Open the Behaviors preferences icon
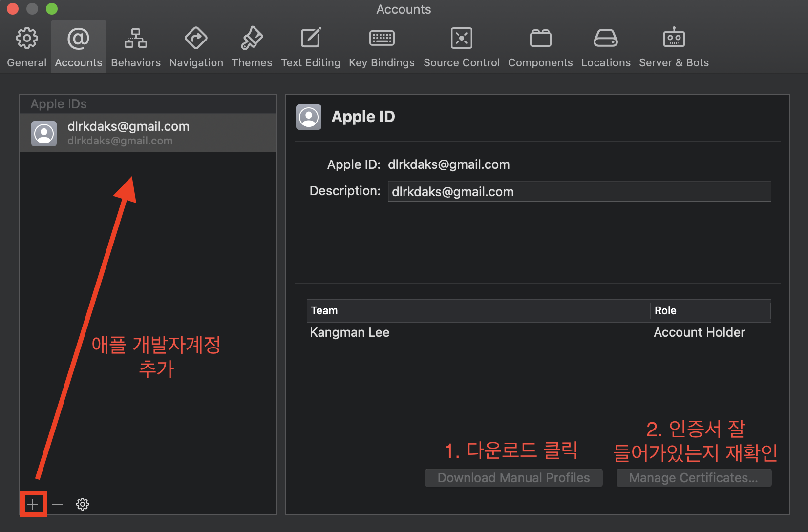The height and width of the screenshot is (532, 808). 136,39
